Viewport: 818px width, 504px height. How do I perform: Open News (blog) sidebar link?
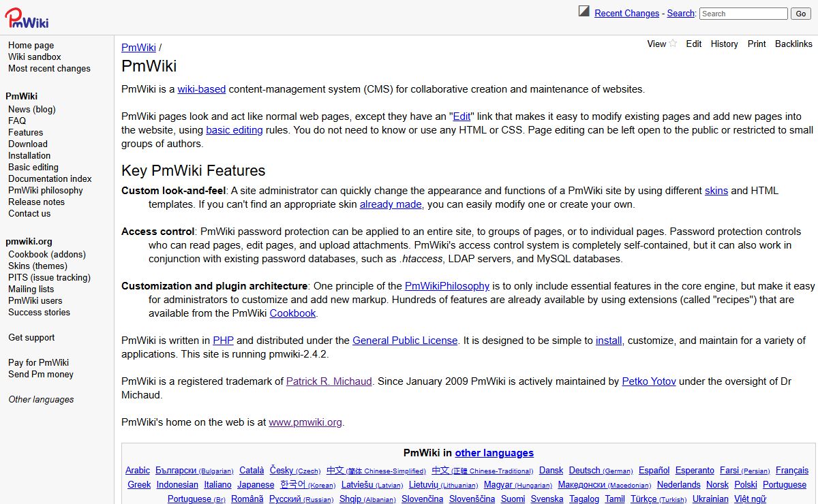[x=32, y=110]
